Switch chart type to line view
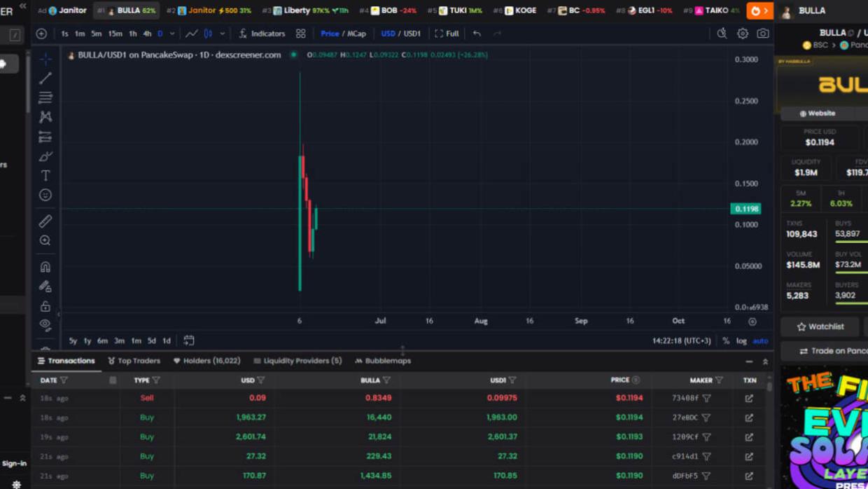The height and width of the screenshot is (489, 868). 191,33
